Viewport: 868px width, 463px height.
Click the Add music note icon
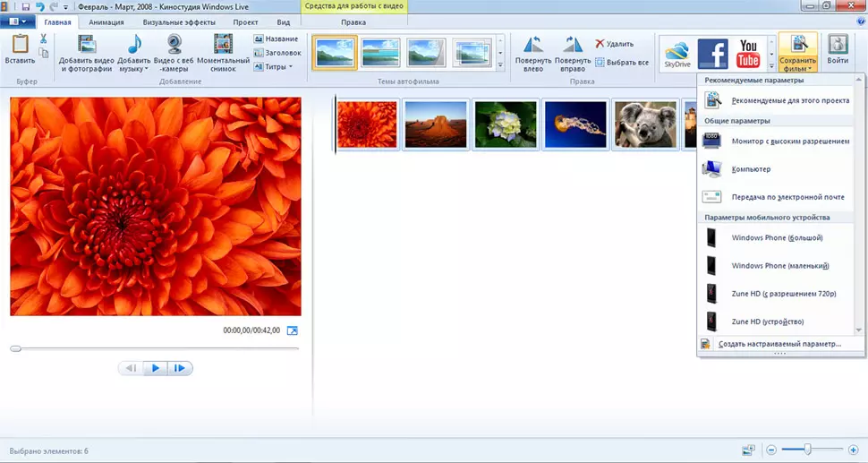click(x=134, y=45)
